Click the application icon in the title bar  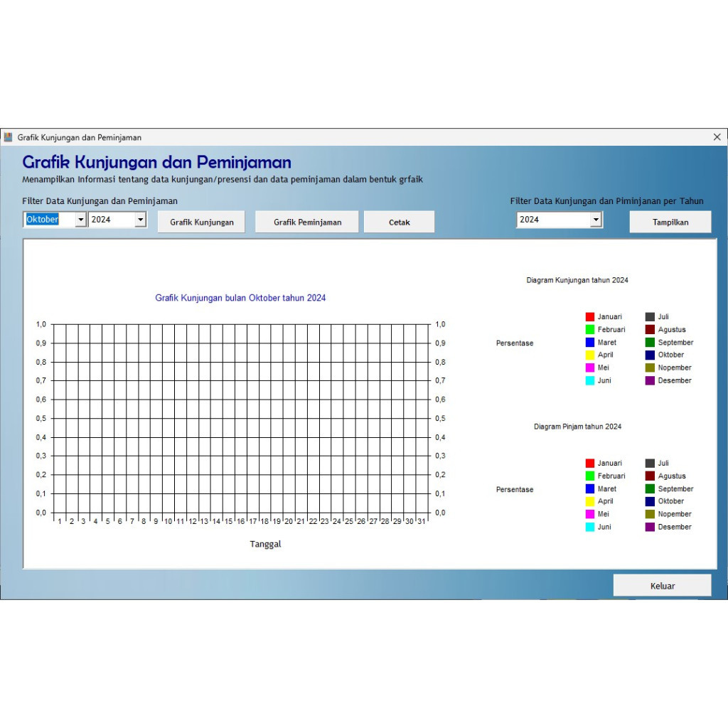tap(9, 137)
